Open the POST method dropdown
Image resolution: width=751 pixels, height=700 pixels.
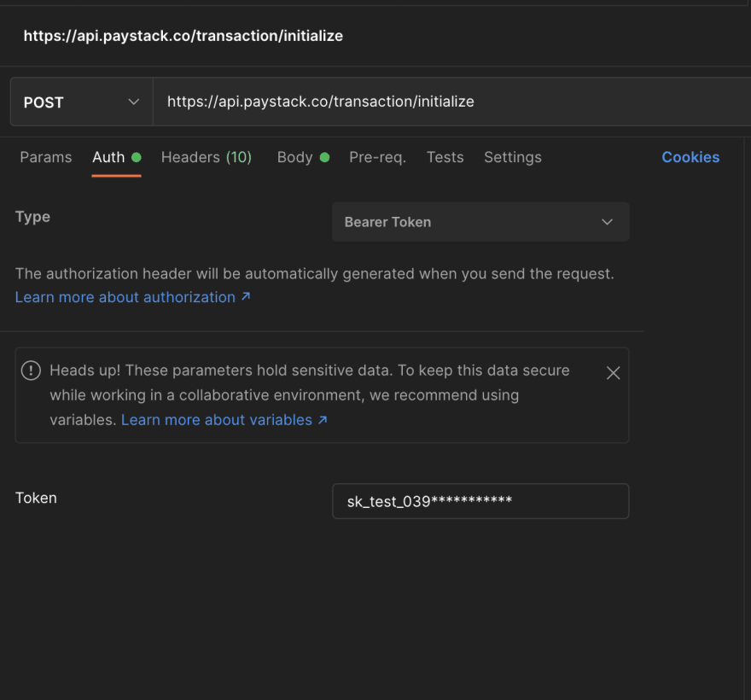pos(81,102)
